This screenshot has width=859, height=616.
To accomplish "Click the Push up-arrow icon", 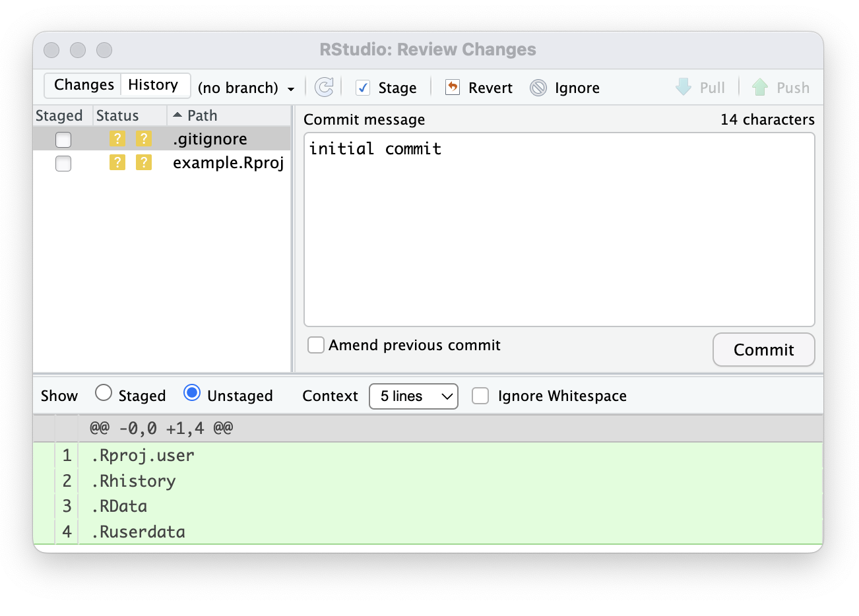I will pyautogui.click(x=760, y=87).
